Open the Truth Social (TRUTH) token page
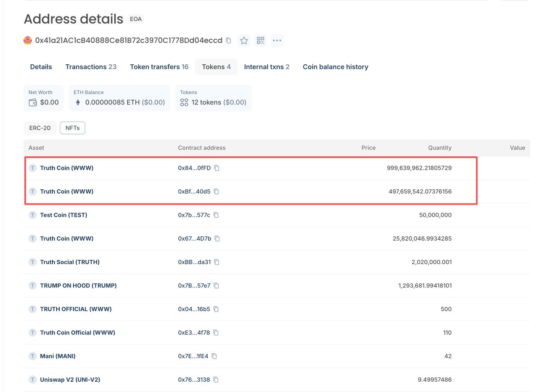Screen dimensions: 536x392 click(70, 263)
